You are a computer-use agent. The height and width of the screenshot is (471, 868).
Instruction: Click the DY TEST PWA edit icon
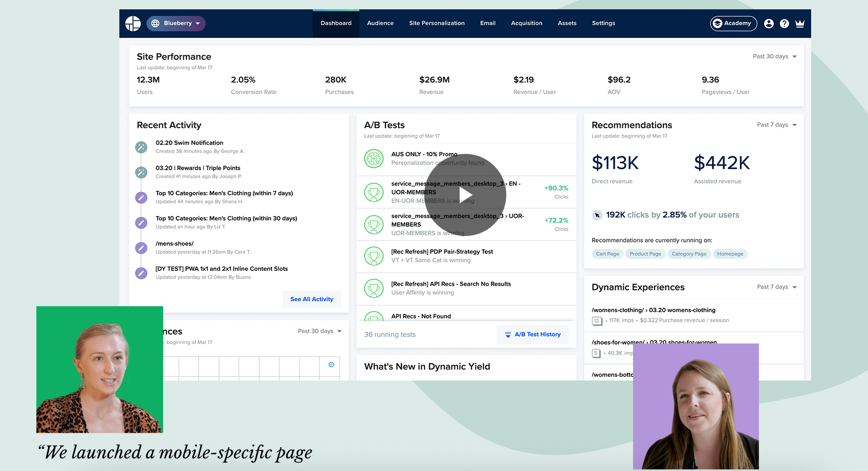click(x=141, y=273)
